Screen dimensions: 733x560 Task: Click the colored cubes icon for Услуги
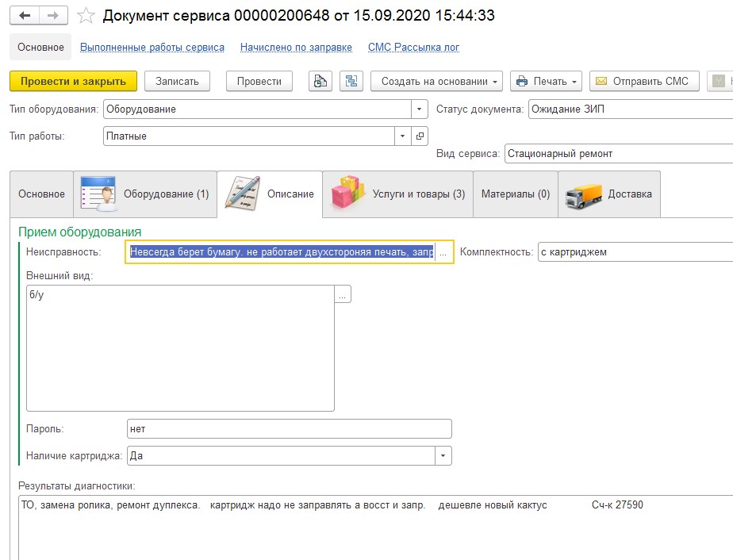(x=348, y=192)
